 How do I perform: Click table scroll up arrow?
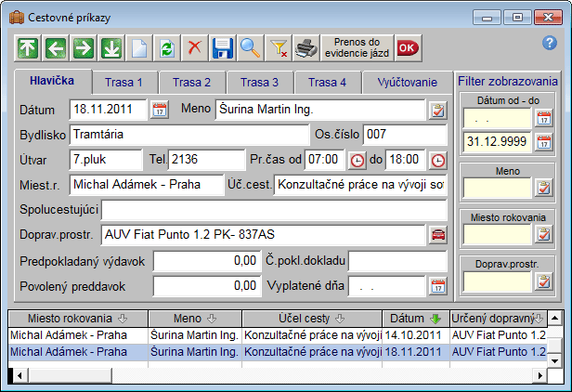pyautogui.click(x=555, y=319)
